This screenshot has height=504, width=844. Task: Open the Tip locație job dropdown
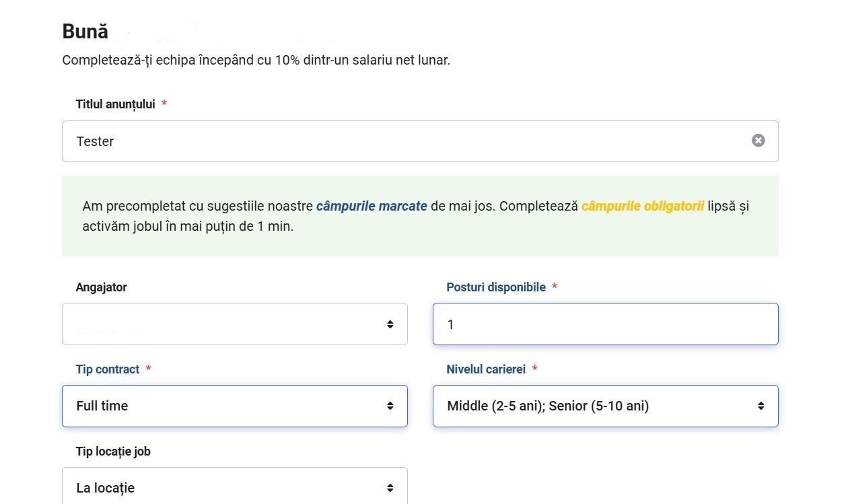(235, 486)
